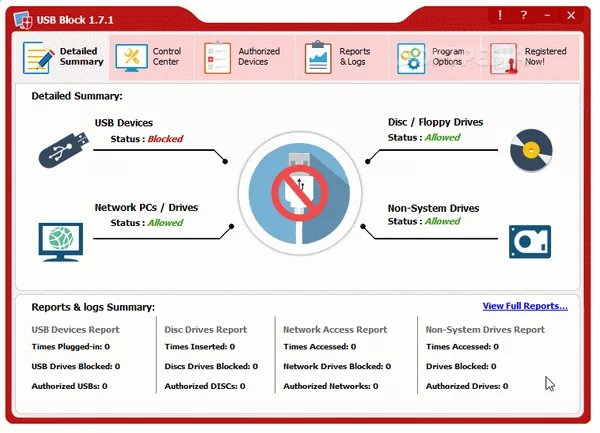Click Authorized DISCs: 0
Image resolution: width=600 pixels, height=433 pixels.
[x=205, y=386]
